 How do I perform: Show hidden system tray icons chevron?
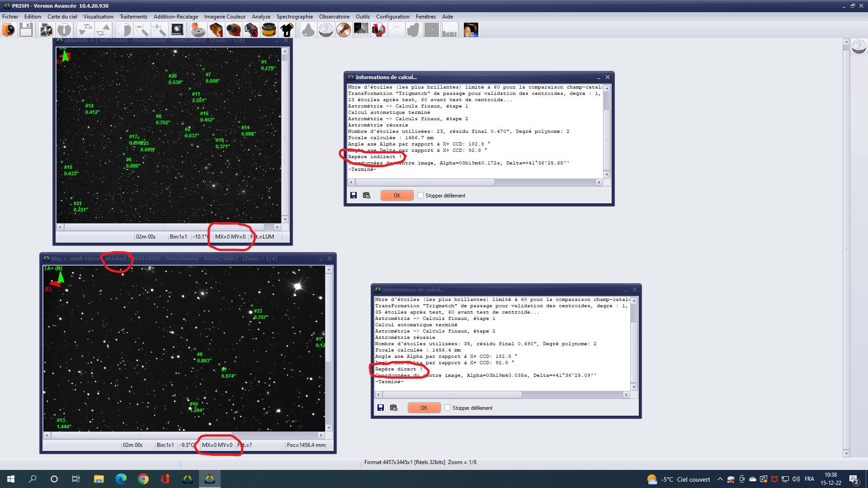(x=720, y=479)
